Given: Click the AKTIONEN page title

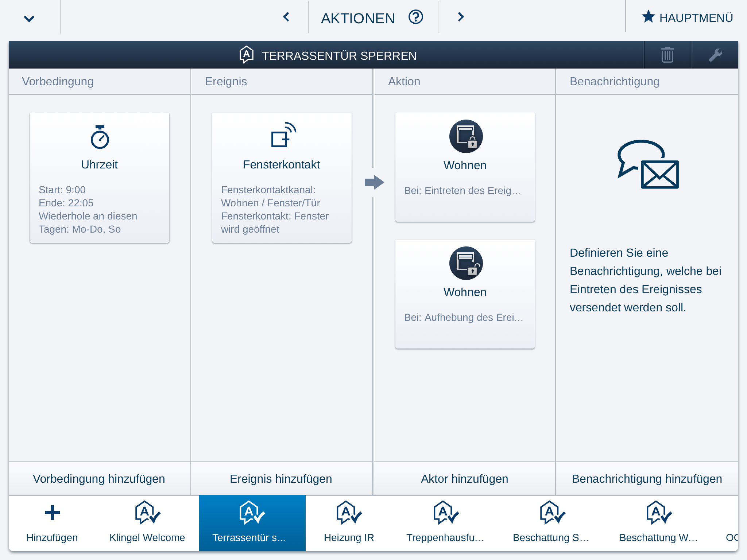Looking at the screenshot, I should click(358, 18).
